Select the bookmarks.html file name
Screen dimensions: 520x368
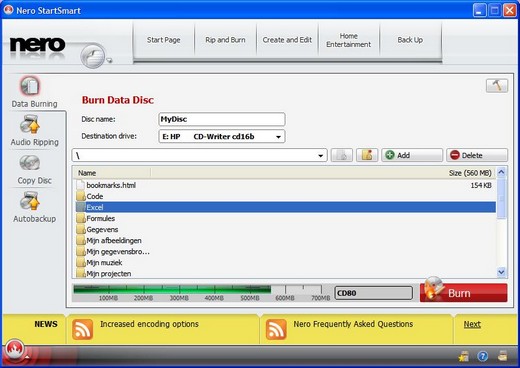[x=111, y=185]
